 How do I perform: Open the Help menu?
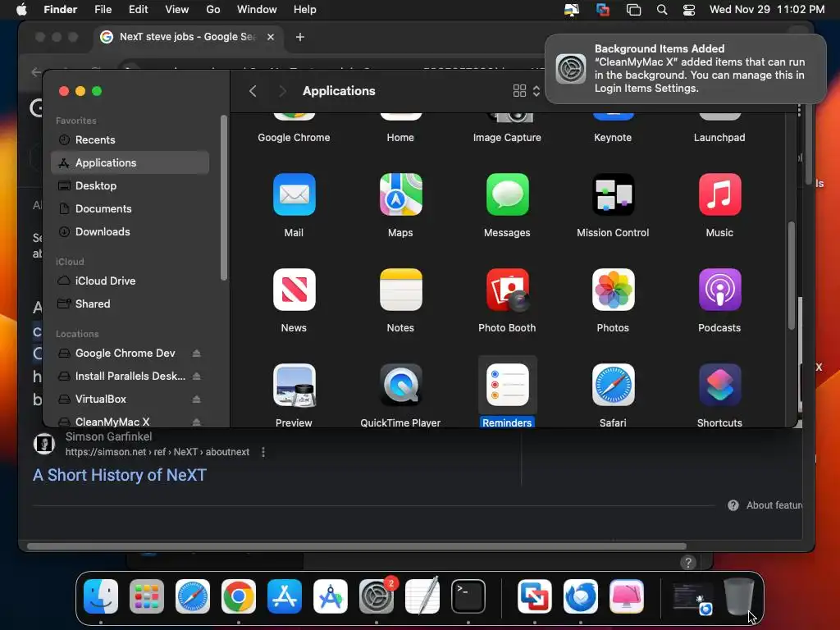[305, 10]
